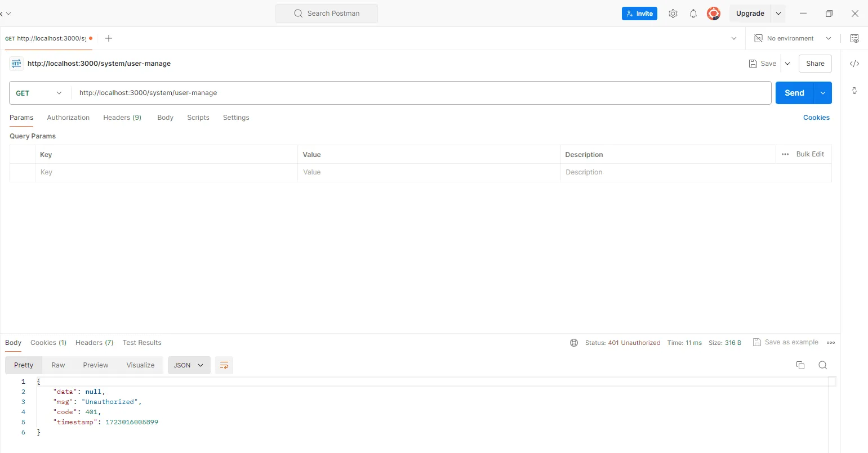Select Preview response view
The height and width of the screenshot is (453, 868).
(x=96, y=365)
